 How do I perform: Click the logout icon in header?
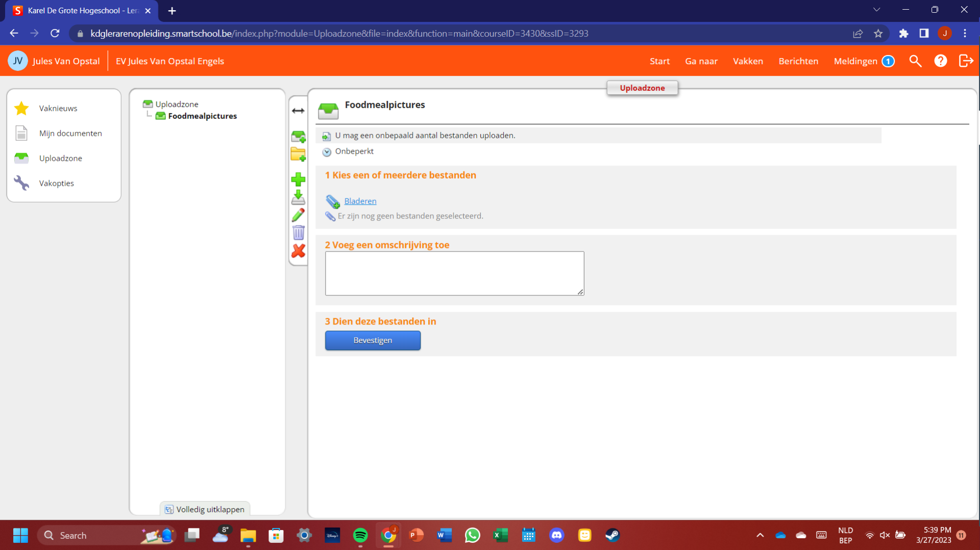[x=966, y=61]
